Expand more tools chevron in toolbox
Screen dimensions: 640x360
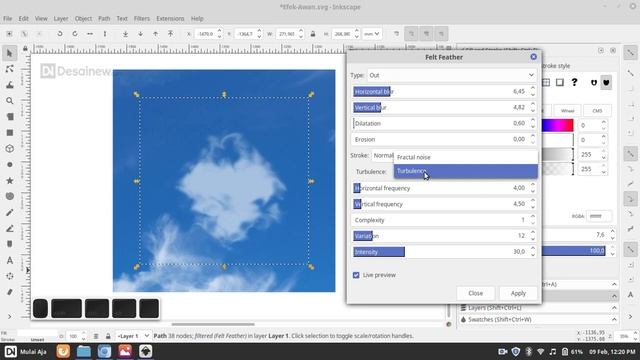click(x=10, y=317)
